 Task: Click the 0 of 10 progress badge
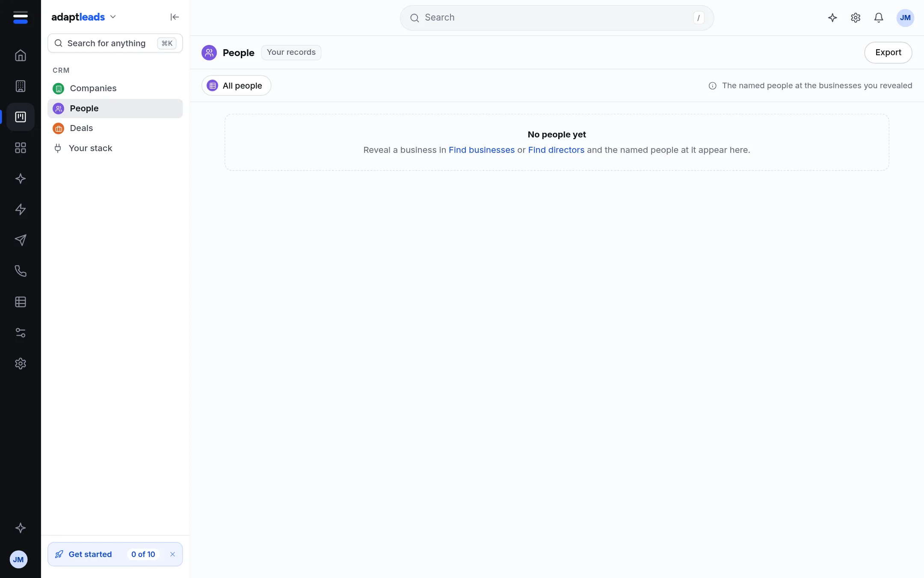coord(143,554)
